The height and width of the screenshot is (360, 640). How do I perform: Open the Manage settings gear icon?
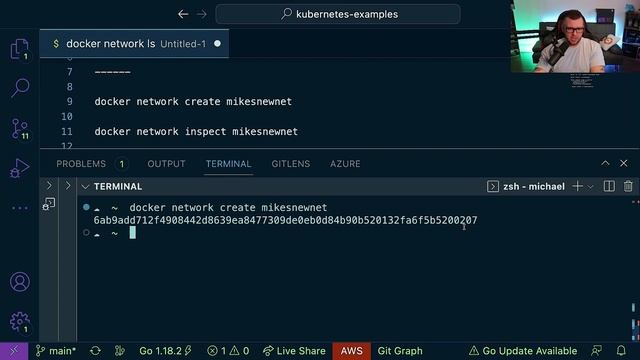pos(20,322)
